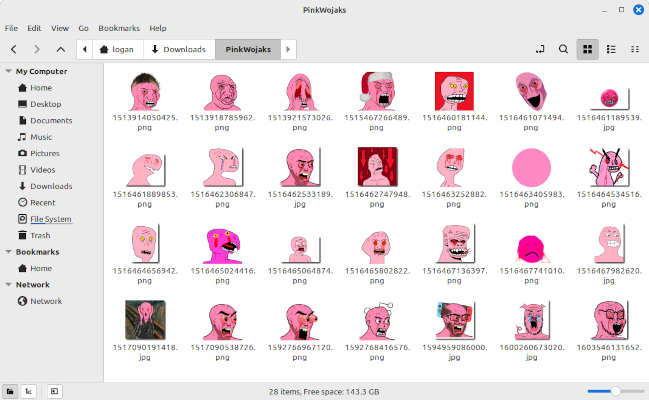Viewport: 649px width, 400px height.
Task: Select file 1513918785962.png
Action: (222, 101)
